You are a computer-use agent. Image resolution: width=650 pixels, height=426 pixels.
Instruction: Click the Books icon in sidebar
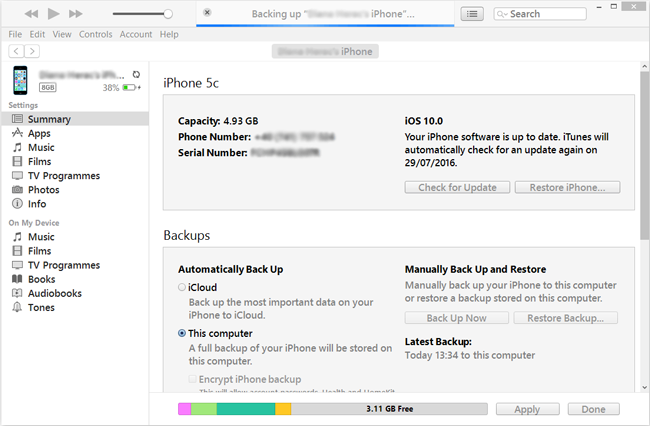pyautogui.click(x=17, y=279)
